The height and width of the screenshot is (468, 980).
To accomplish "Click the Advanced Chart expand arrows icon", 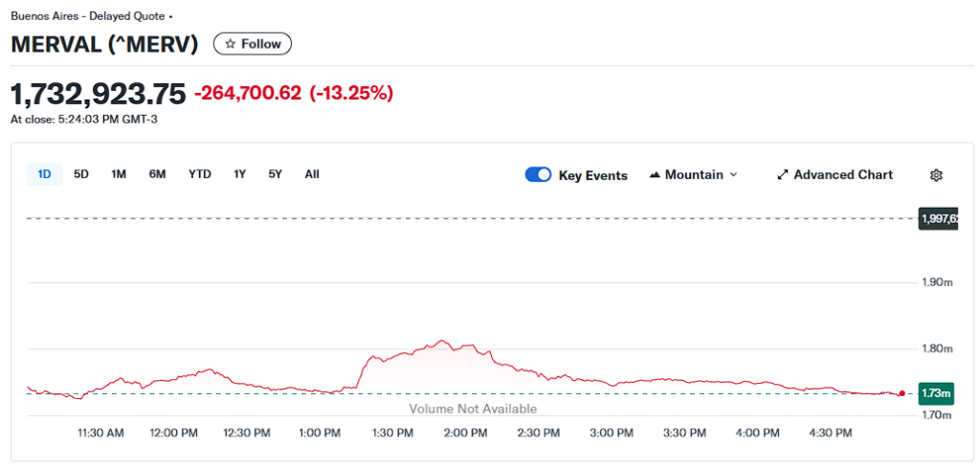I will [x=782, y=175].
